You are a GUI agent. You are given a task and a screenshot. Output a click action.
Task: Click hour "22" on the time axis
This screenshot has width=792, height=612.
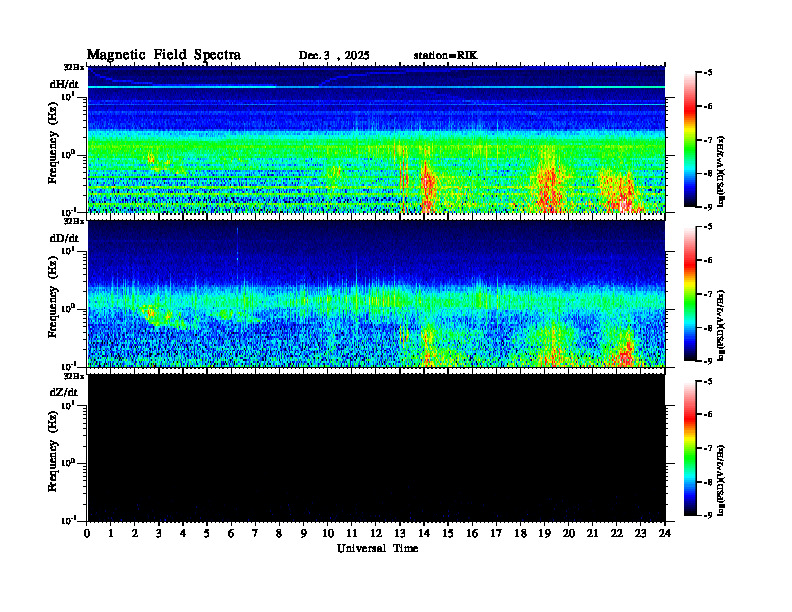(616, 534)
